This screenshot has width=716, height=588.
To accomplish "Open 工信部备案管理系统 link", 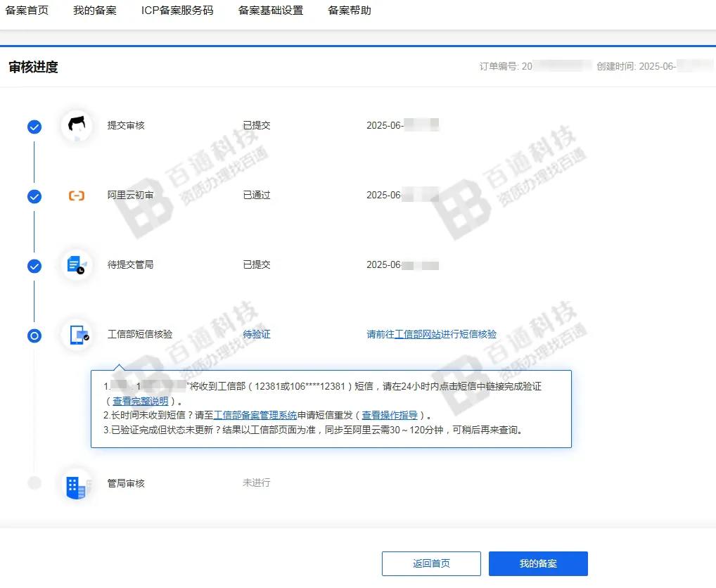I will [255, 415].
